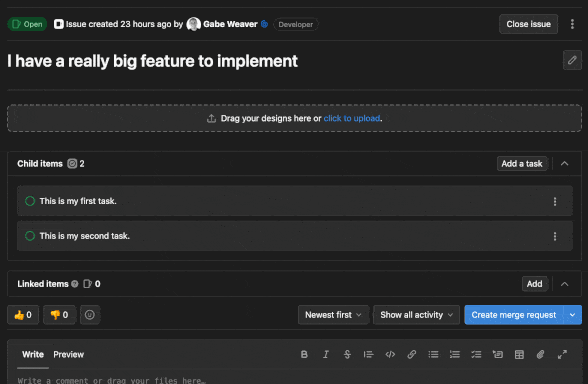588x384 pixels.
Task: Insert a blockquote in the comment
Action: pos(369,354)
